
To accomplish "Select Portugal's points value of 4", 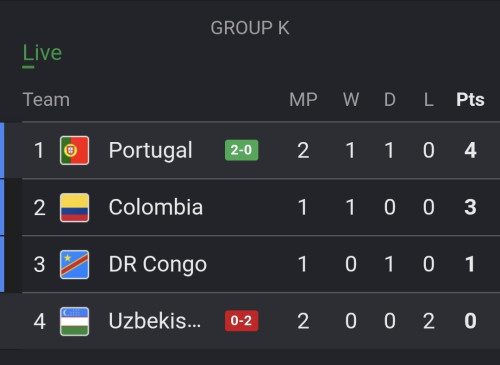I will 470,150.
